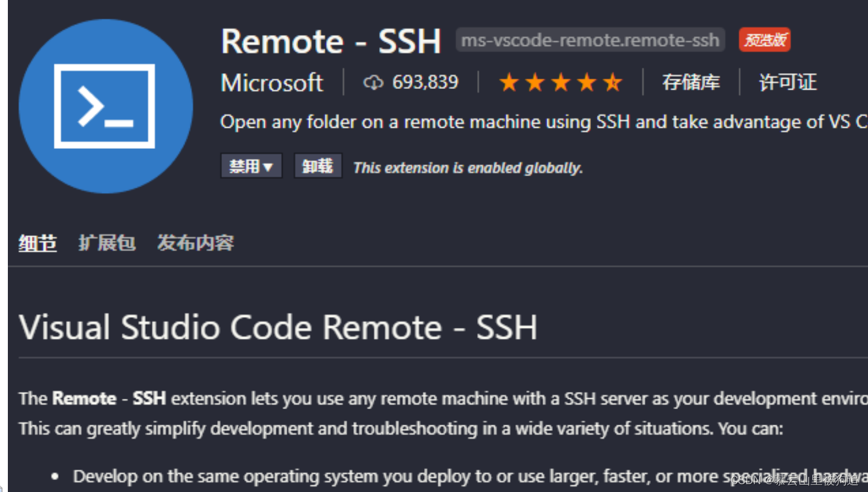868x492 pixels.
Task: Click the Microsoft publisher name
Action: click(x=272, y=83)
